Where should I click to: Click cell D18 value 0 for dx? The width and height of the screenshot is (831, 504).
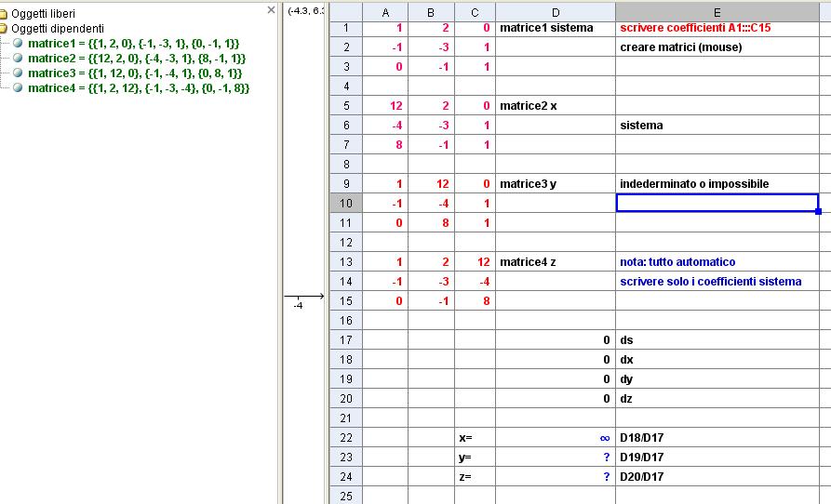tap(556, 360)
